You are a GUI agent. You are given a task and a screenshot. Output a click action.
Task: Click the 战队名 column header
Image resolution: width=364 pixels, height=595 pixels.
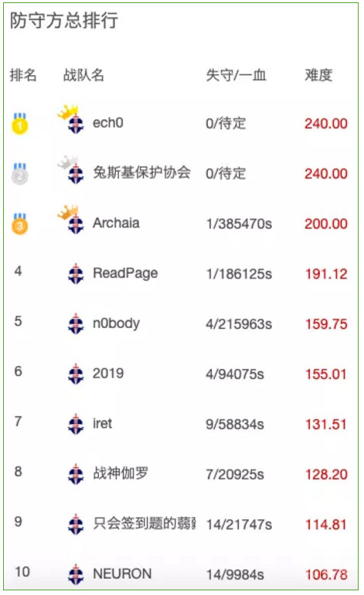pyautogui.click(x=83, y=75)
